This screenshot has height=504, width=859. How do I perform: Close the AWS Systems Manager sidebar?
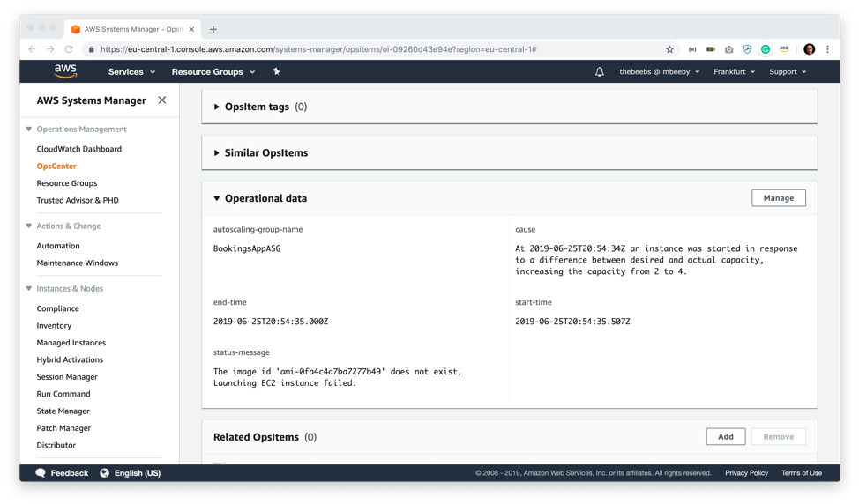pyautogui.click(x=162, y=100)
